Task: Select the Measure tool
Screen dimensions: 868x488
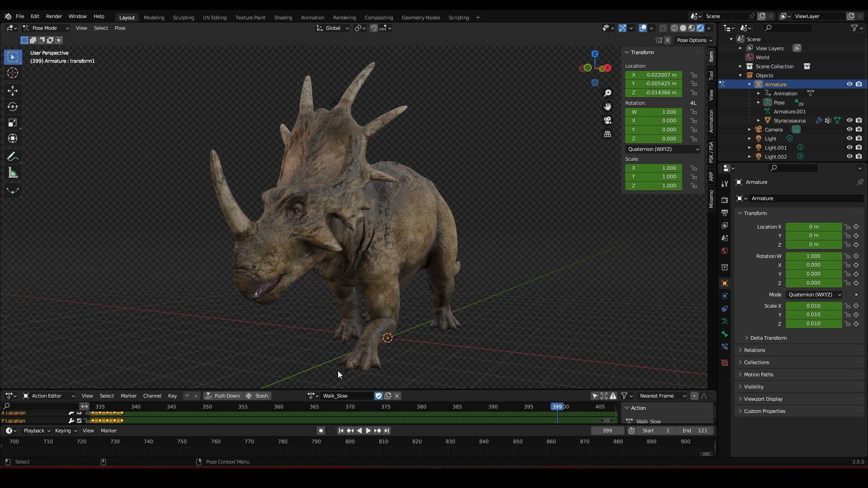Action: click(x=13, y=173)
